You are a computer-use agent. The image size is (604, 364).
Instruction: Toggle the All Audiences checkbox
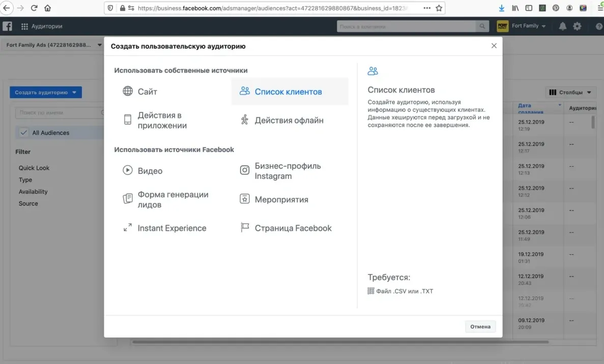point(24,133)
